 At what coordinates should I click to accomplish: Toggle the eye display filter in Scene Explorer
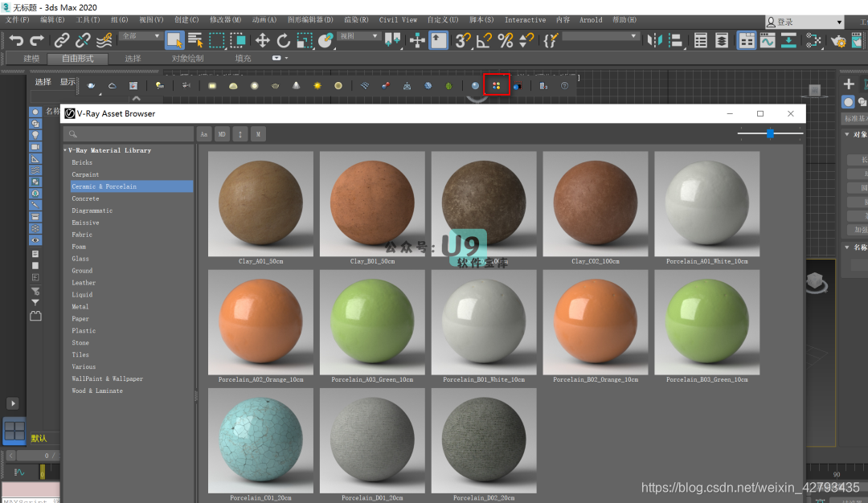click(x=35, y=240)
